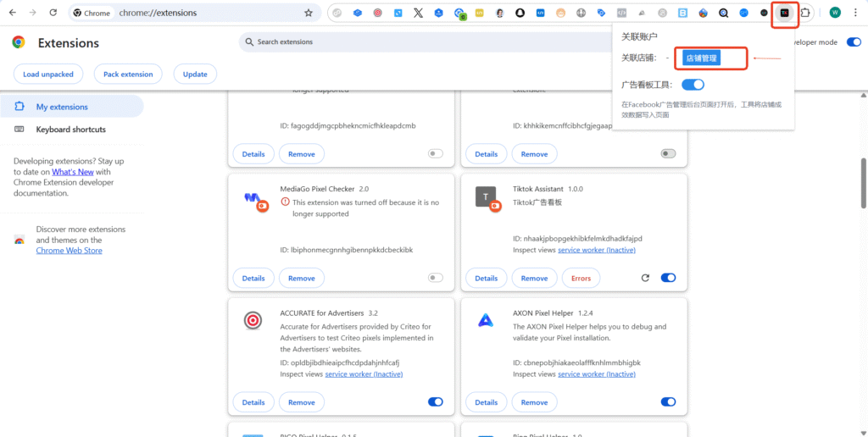Click the Load unpacked button
The image size is (868, 437).
[x=48, y=75]
